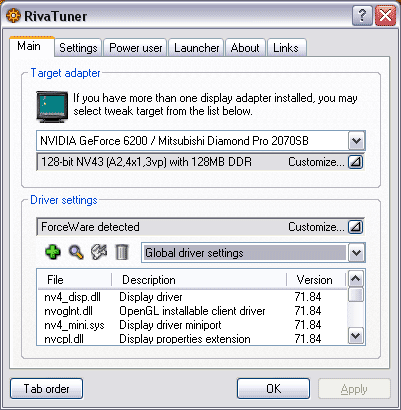Click the Tab order button
The height and width of the screenshot is (410, 401).
pos(46,389)
